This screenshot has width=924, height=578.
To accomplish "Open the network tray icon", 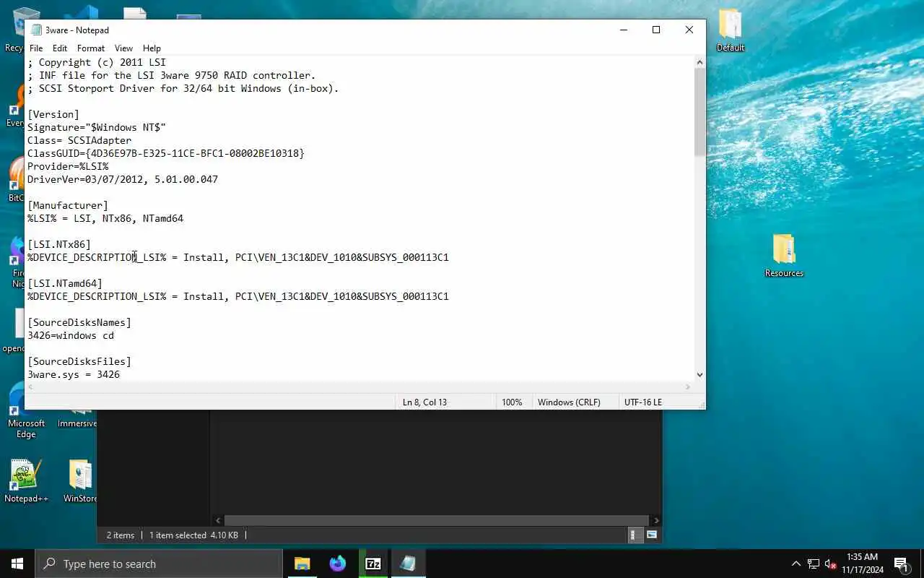I will (x=814, y=564).
